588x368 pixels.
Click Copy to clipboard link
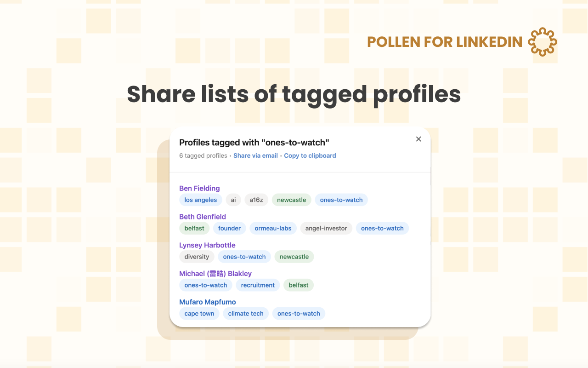click(310, 155)
